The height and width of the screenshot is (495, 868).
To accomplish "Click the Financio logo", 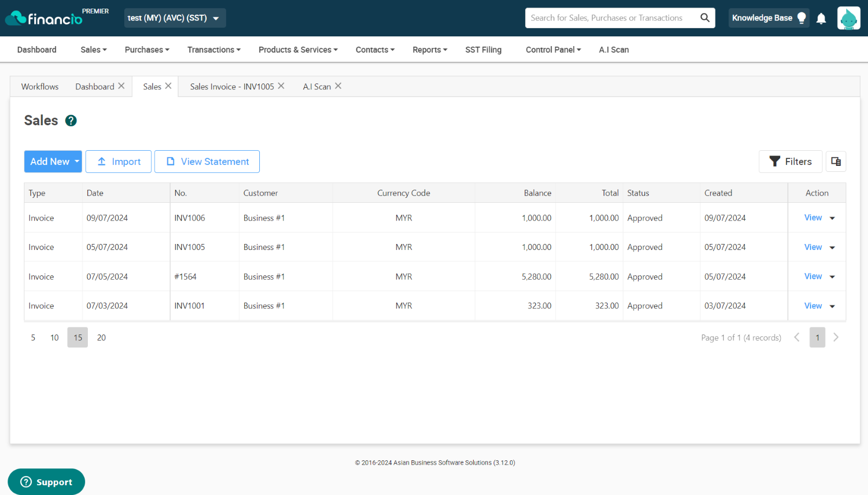I will [x=44, y=18].
